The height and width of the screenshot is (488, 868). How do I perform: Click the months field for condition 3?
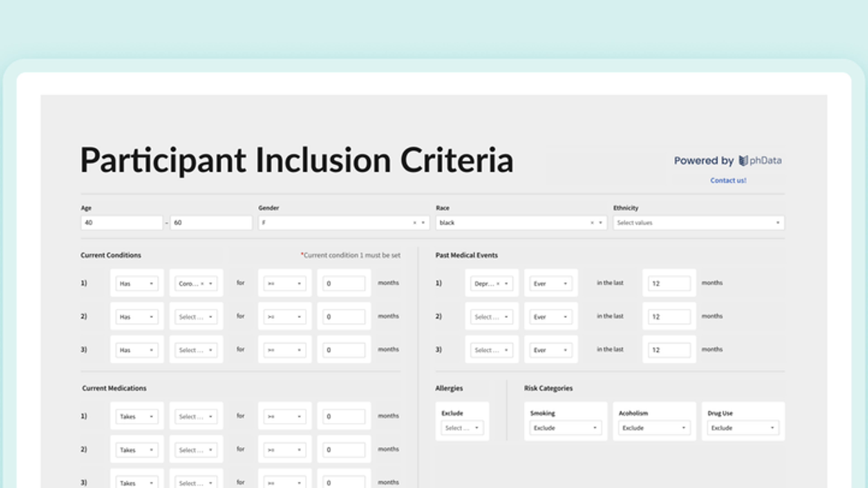coord(344,350)
